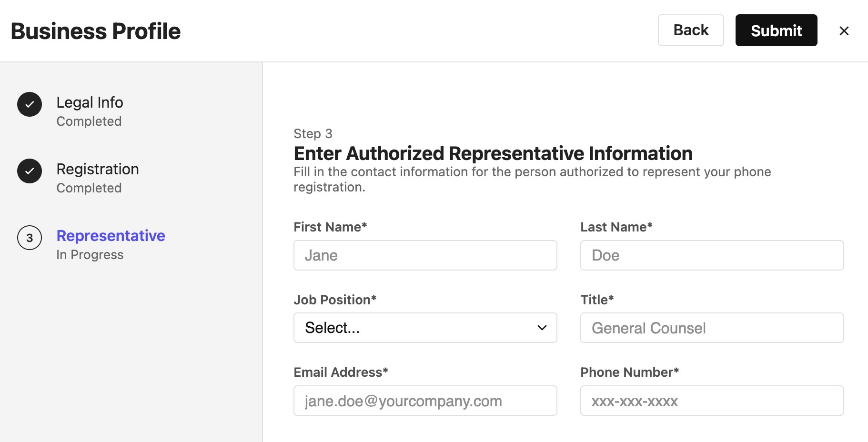The height and width of the screenshot is (442, 868).
Task: Go to the Legal Info step
Action: (x=90, y=102)
